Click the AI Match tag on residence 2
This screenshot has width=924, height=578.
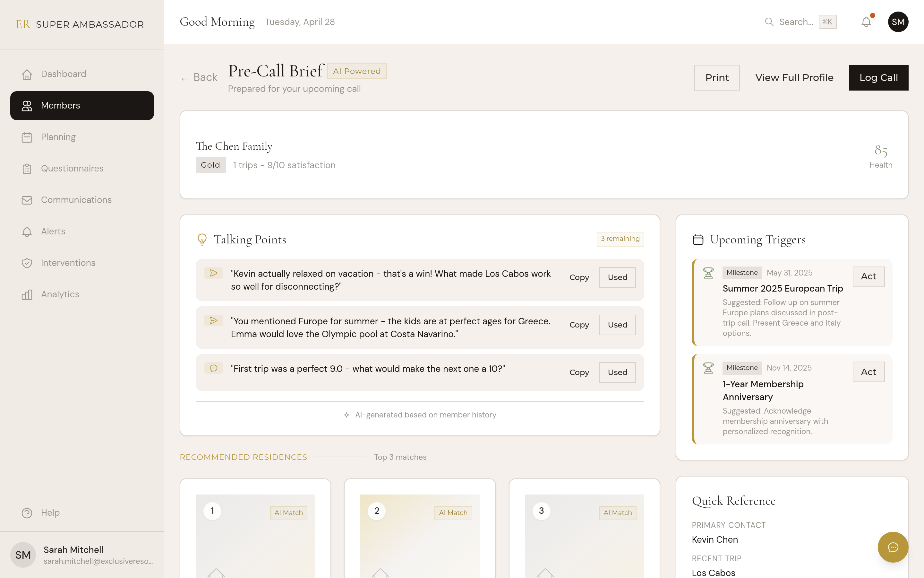[453, 513]
